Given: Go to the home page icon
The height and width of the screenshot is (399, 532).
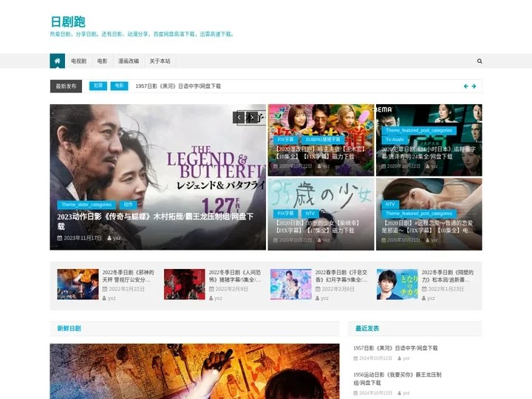Looking at the screenshot, I should tap(58, 61).
